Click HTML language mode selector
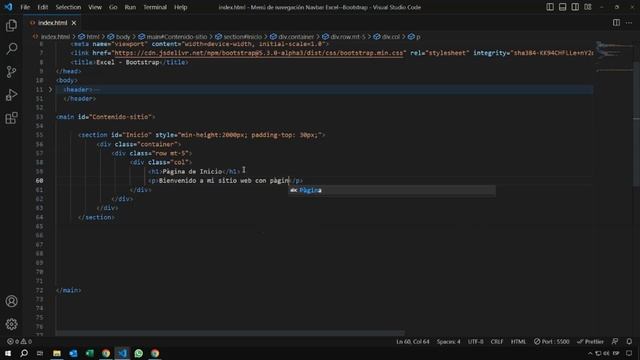 518,342
